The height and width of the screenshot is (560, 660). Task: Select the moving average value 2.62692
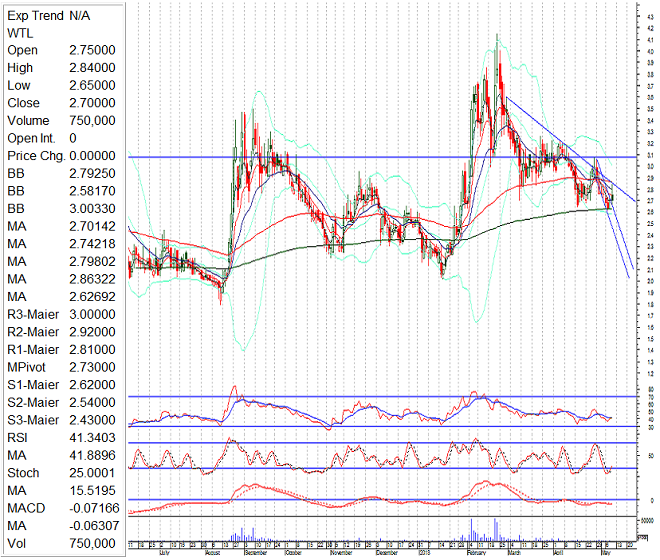point(91,296)
